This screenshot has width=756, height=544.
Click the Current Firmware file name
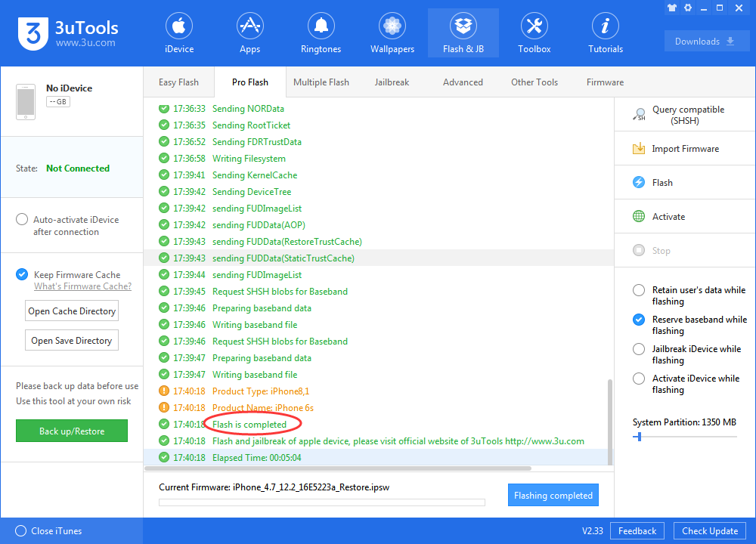point(311,487)
